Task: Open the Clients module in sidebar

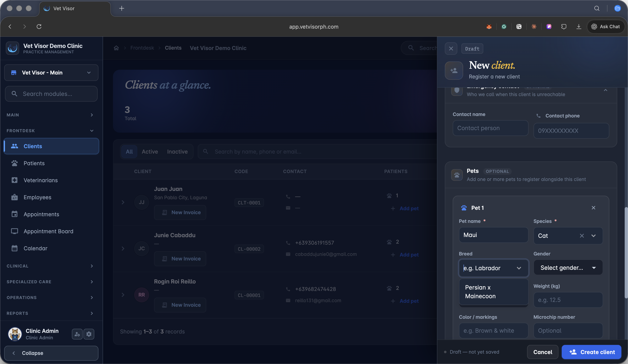Action: 51,146
